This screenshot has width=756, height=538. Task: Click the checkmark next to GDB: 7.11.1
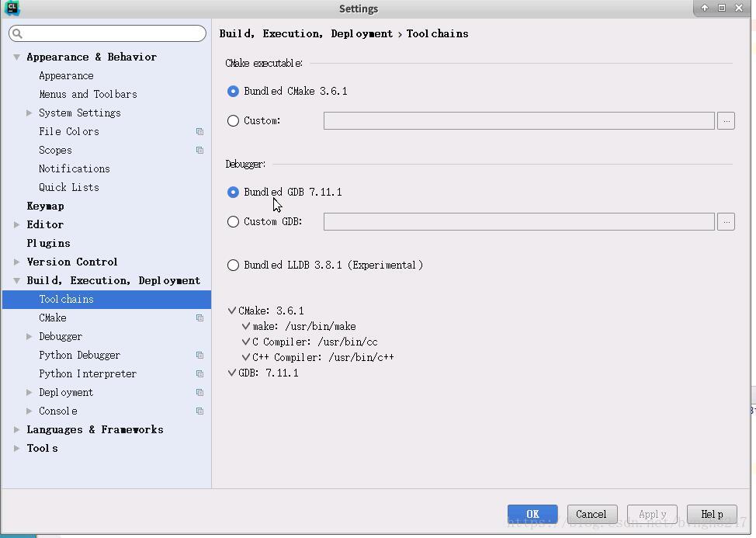tap(232, 373)
